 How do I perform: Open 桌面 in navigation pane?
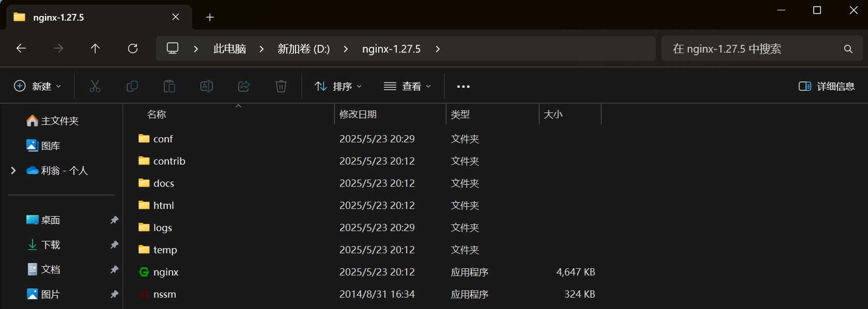(x=43, y=220)
